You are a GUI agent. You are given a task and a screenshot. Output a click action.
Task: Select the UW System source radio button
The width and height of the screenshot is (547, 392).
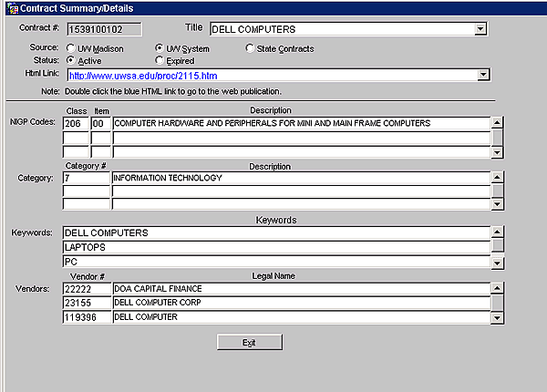click(x=159, y=47)
